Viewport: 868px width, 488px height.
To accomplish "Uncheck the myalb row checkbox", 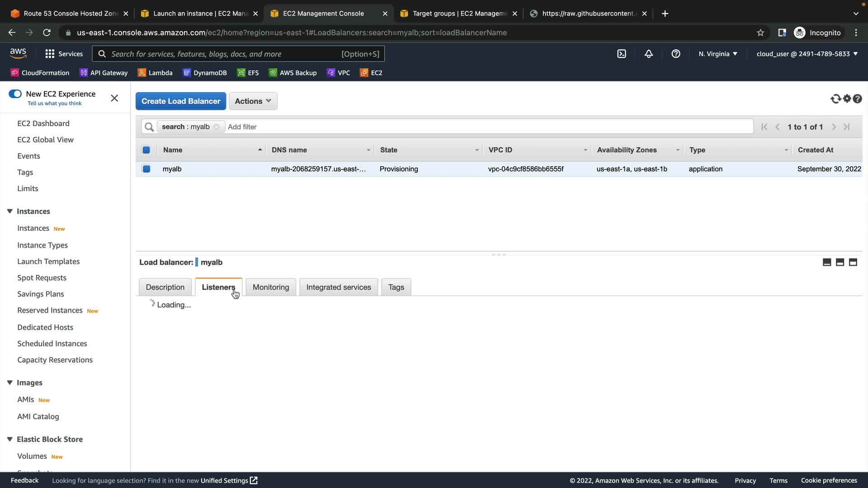I will [146, 169].
